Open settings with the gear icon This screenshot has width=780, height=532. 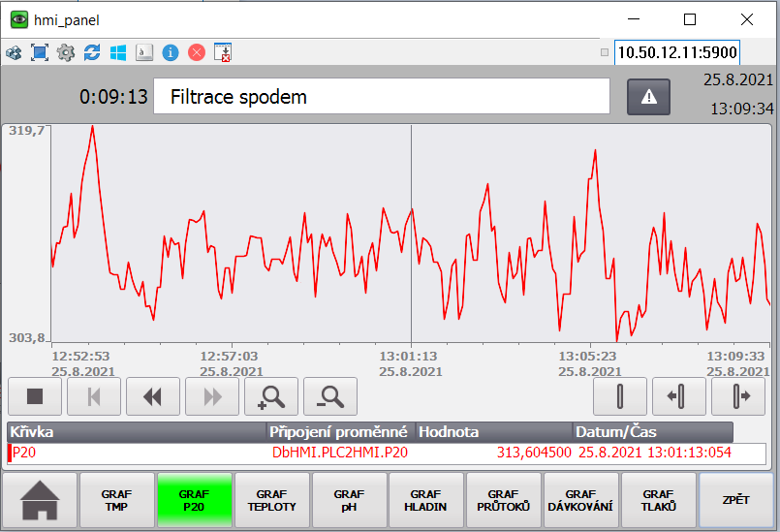pos(66,52)
